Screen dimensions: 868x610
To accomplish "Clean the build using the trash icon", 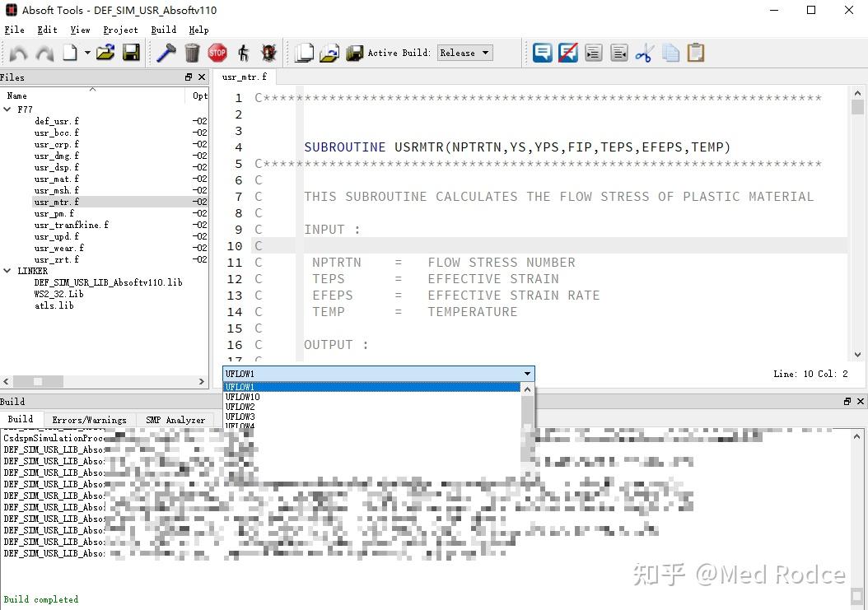I will [x=193, y=53].
